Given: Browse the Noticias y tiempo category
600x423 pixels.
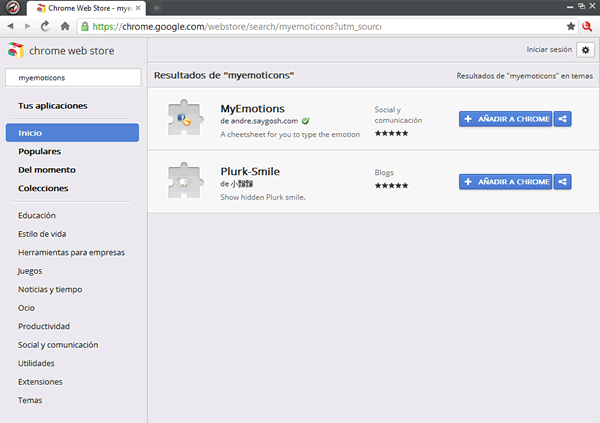Looking at the screenshot, I should coord(50,289).
